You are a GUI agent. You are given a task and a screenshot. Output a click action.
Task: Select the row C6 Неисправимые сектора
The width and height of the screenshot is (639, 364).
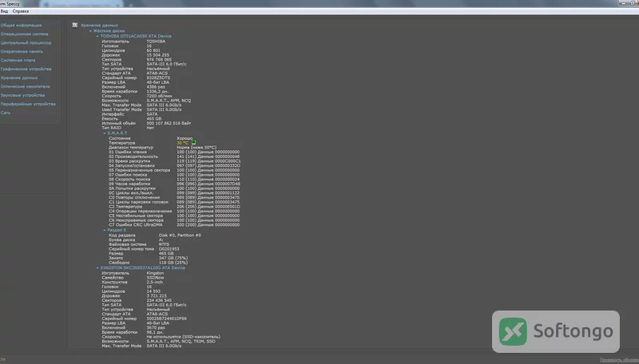174,220
